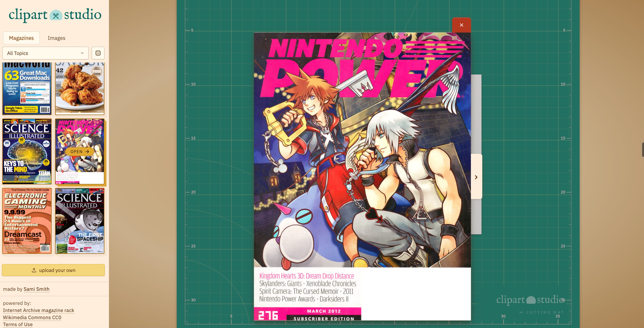Click the OPEN button on Nintendo Power thumbnail
This screenshot has height=328, width=644.
(80, 152)
